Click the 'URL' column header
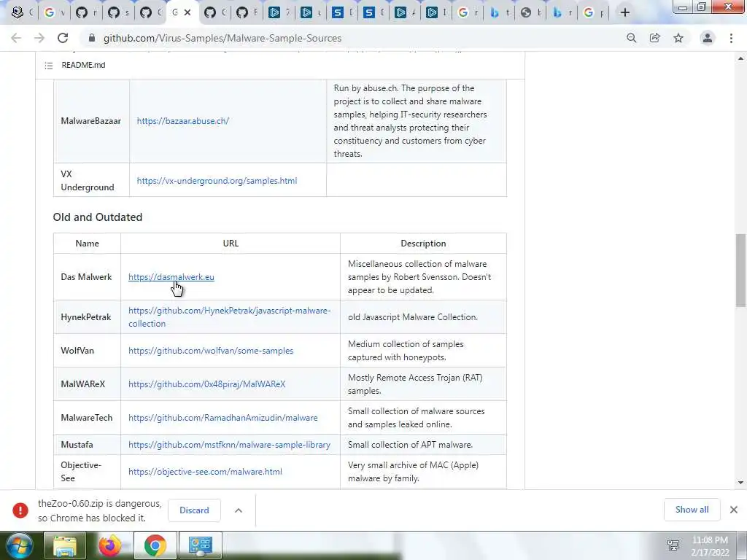This screenshot has width=747, height=560. tap(231, 244)
